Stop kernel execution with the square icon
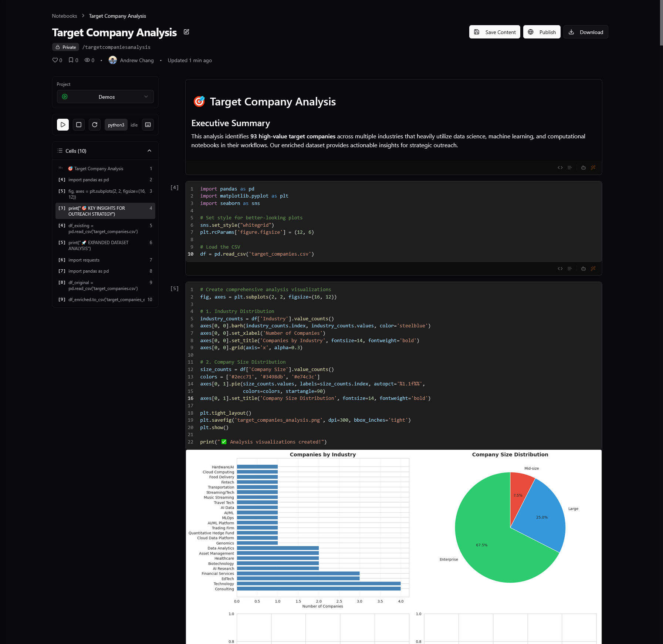663x644 pixels. [78, 125]
